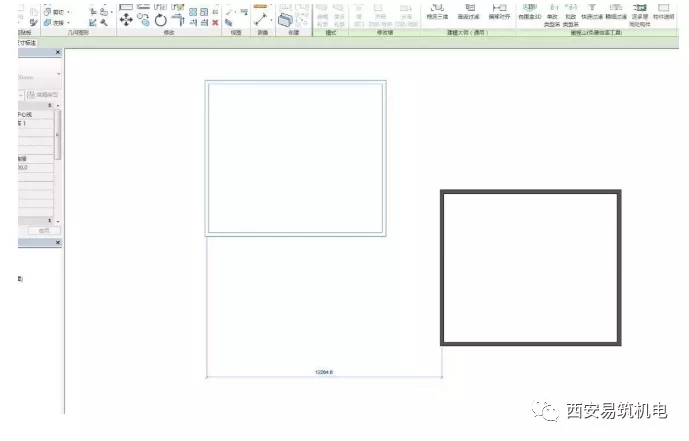Open the 连接 dropdown arrow
This screenshot has height=441, width=689.
pyautogui.click(x=68, y=22)
